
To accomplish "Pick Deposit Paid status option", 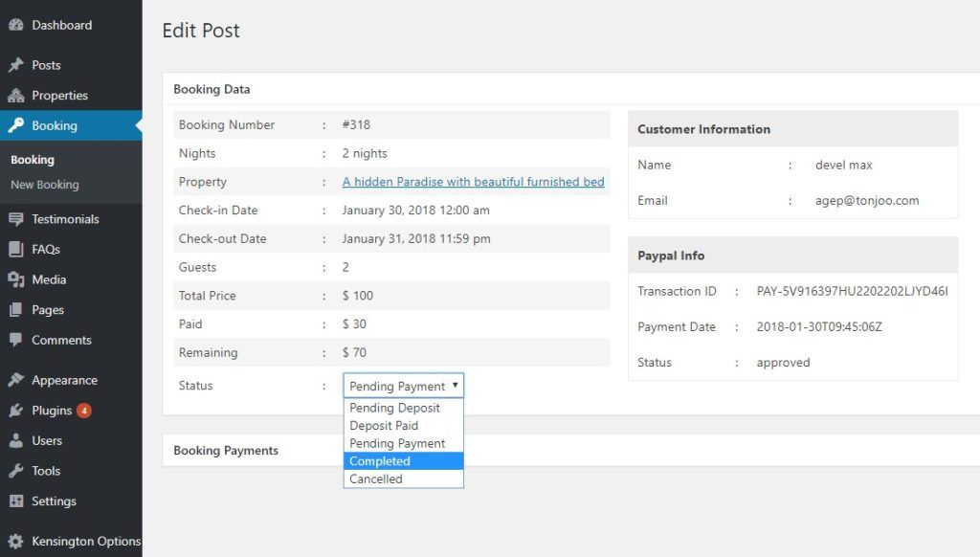I will pyautogui.click(x=403, y=426).
